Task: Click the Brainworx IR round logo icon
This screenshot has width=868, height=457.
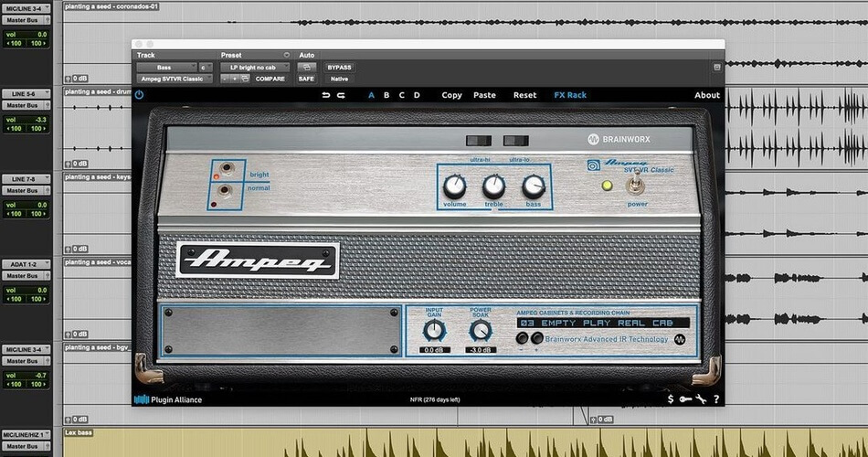Action: (x=680, y=339)
